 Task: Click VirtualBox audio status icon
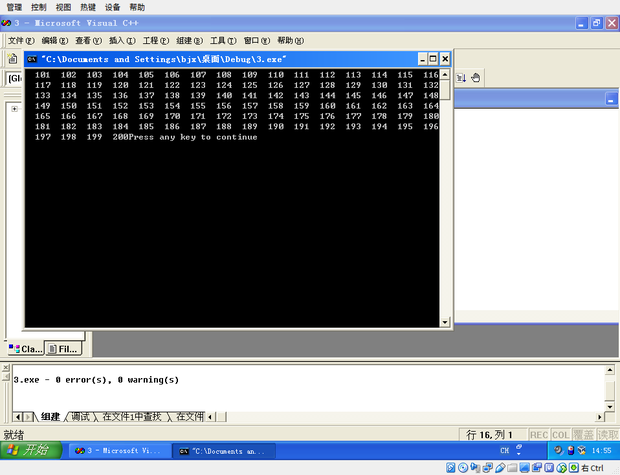point(475,468)
